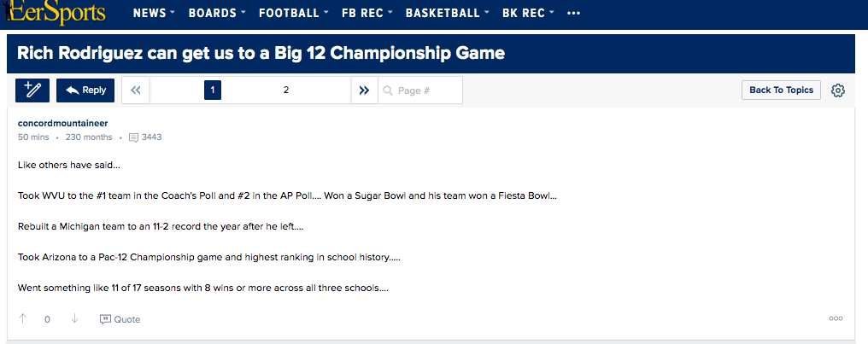Upvote concordmountaineer's post
868x344 pixels.
[x=23, y=319]
